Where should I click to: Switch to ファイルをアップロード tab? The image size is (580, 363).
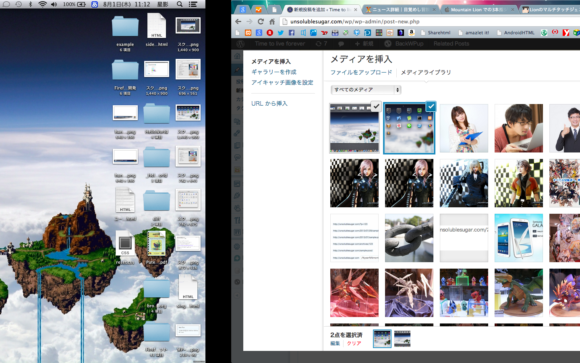pos(361,73)
